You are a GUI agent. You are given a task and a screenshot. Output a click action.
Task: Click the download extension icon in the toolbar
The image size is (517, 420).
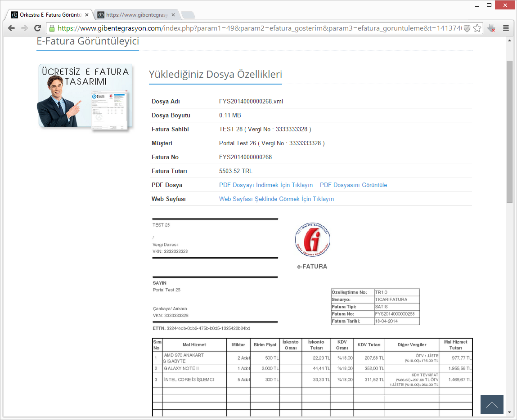(491, 28)
